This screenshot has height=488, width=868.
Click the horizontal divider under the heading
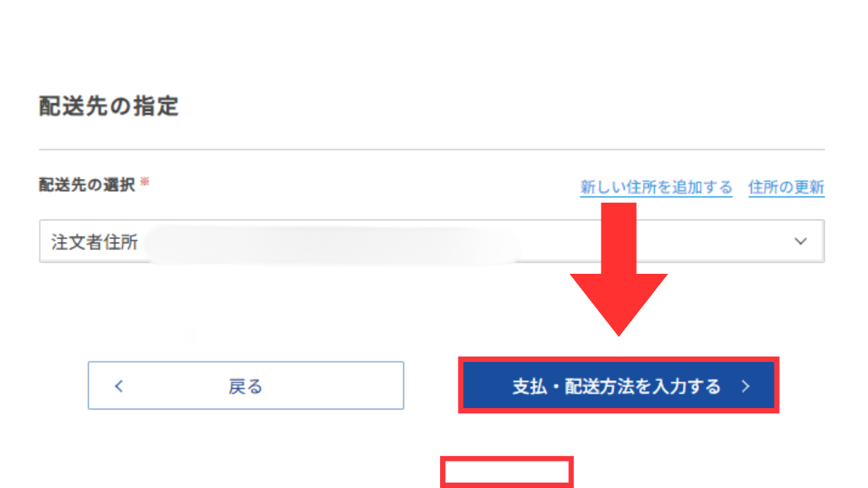point(432,149)
